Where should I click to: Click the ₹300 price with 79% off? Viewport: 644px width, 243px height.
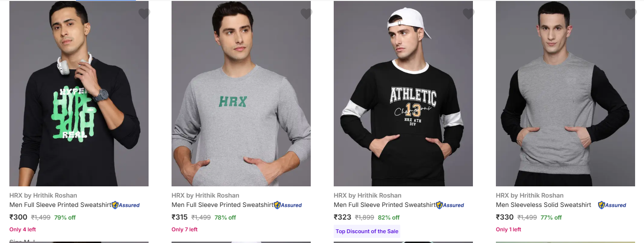pos(19,217)
